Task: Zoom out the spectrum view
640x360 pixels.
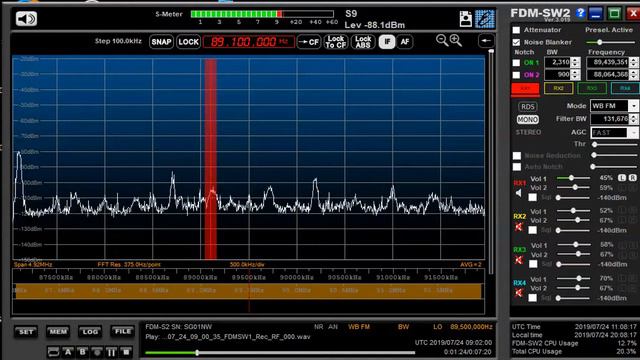Action: coord(442,40)
